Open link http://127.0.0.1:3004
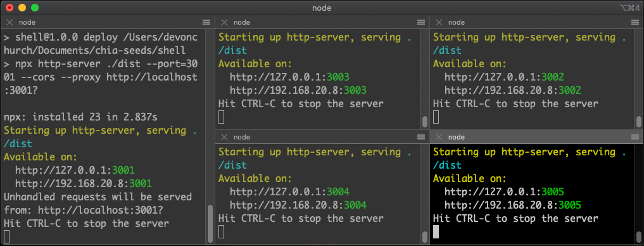Screen dimensions: 644x246 289,191
